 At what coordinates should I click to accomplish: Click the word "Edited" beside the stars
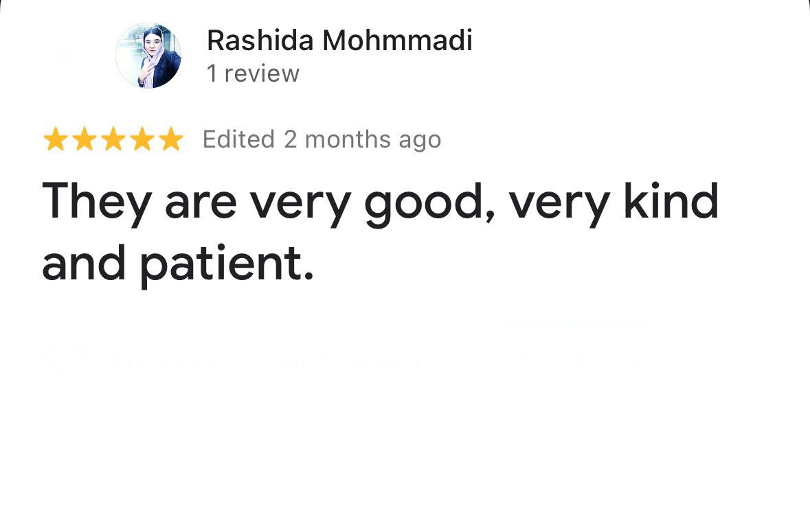click(238, 139)
